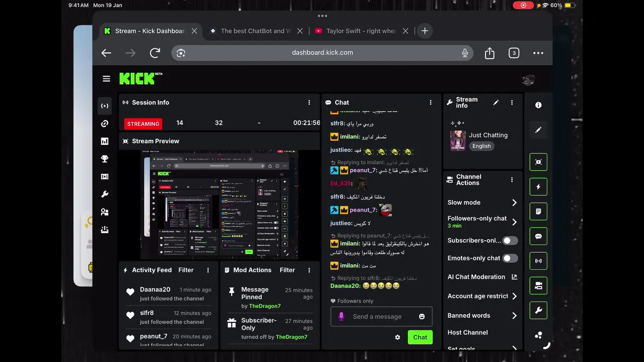Viewport: 644px width, 362px height.
Task: Toggle the Session Info broadcast widget in the right rail
Action: point(538,261)
